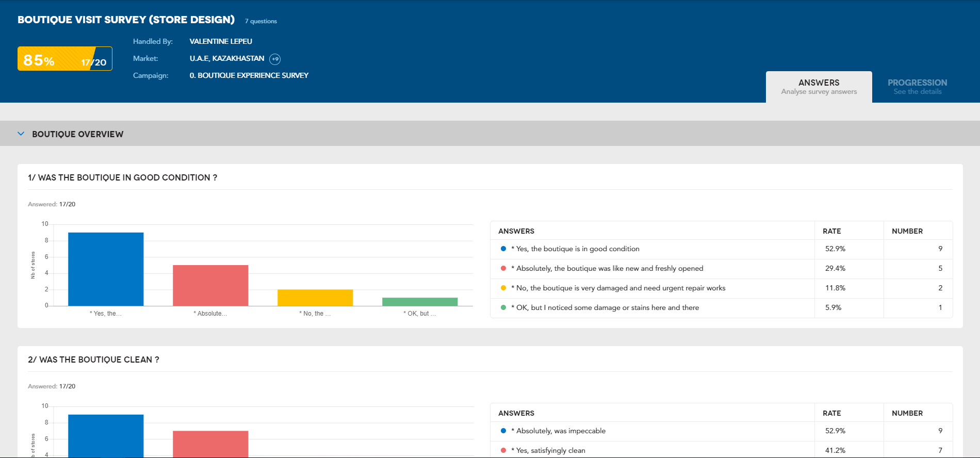Click red legend dot for 'Absolutely, the boutique was like new'
Viewport: 980px width, 458px height.
[503, 268]
